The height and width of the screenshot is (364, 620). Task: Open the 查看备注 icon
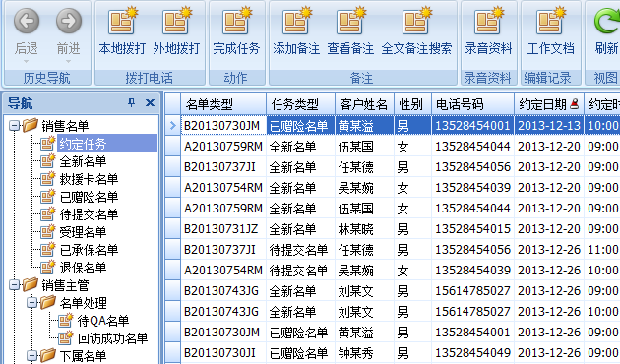tap(350, 21)
